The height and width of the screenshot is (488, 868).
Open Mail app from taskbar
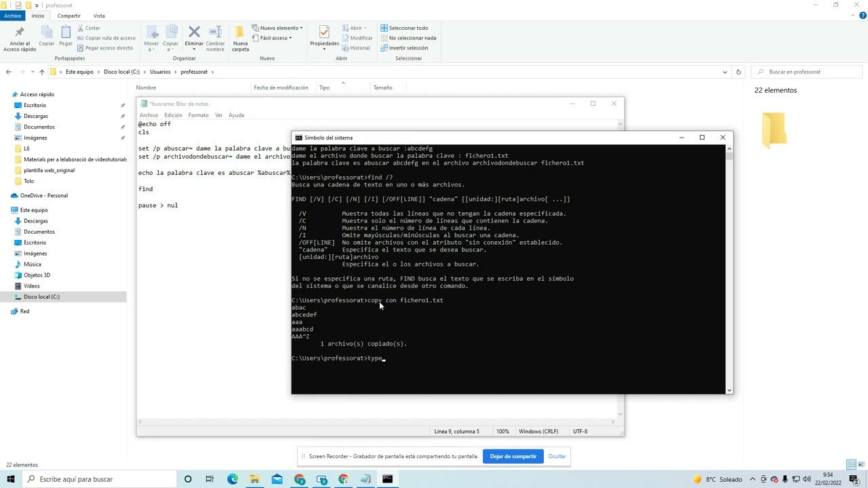277,479
